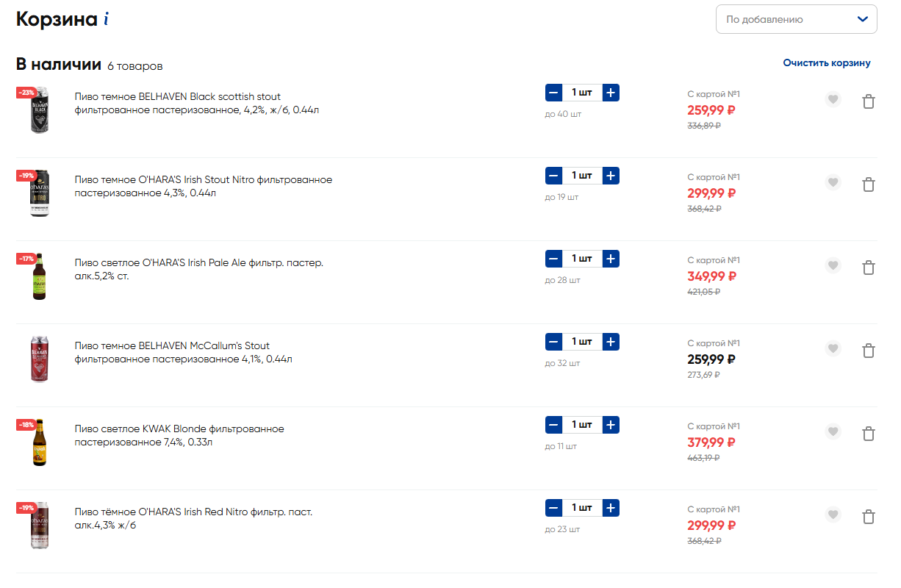Viewport: 901px width, 588px height.
Task: Favorite the O'HARA'S Irish Pale Ale
Action: (833, 265)
